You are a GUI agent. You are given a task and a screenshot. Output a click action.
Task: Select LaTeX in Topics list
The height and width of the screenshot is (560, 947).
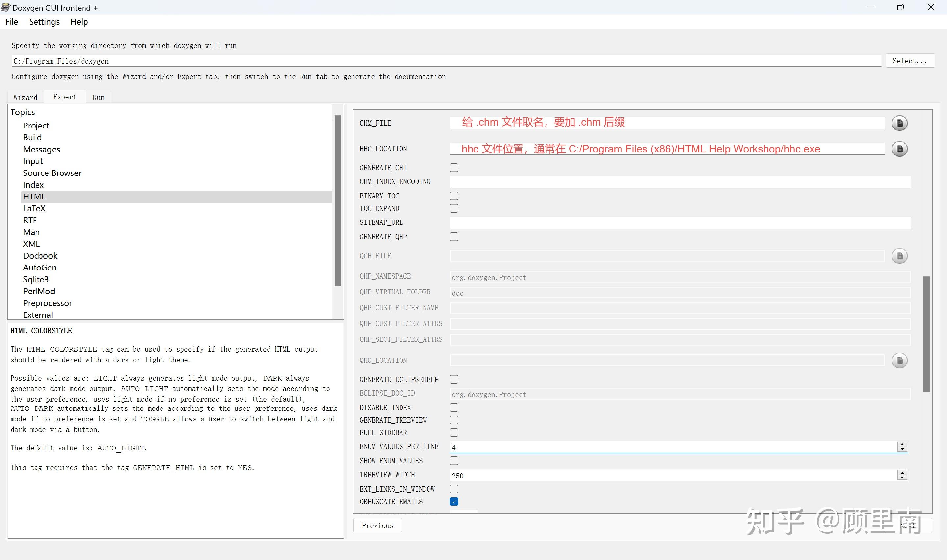pos(34,208)
